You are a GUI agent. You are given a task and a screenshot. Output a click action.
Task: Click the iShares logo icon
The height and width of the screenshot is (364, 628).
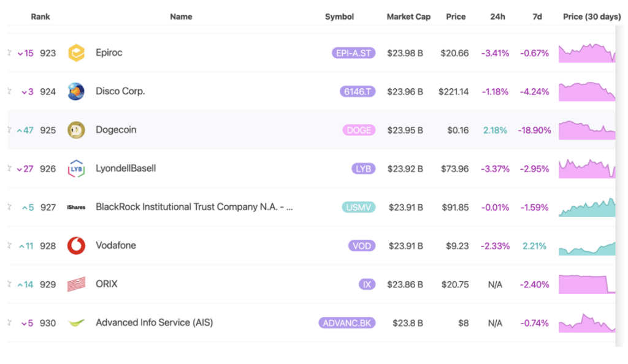[x=76, y=207]
